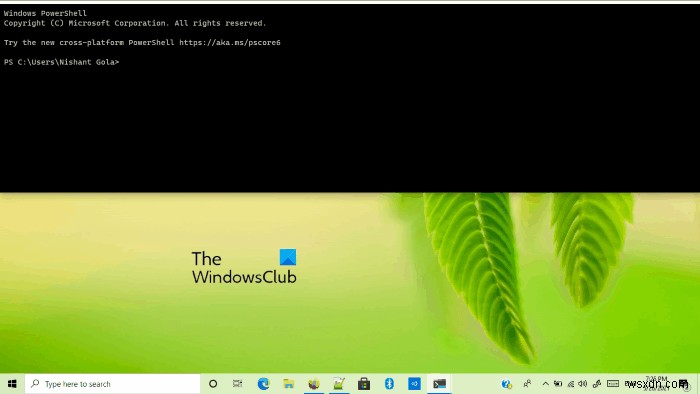Select the Windows Terminal taskbar icon
The height and width of the screenshot is (394, 700).
(x=439, y=384)
